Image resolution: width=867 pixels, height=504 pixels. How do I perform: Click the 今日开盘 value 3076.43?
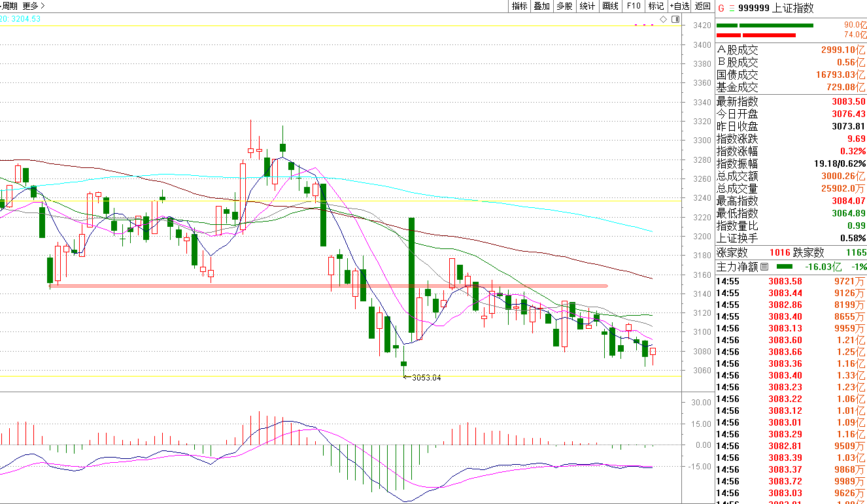[x=849, y=114]
